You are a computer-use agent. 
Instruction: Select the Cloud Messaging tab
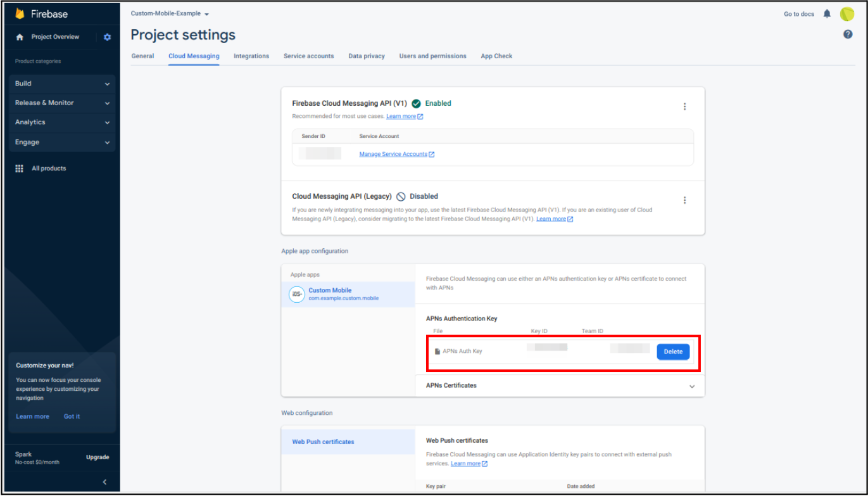[x=194, y=56]
